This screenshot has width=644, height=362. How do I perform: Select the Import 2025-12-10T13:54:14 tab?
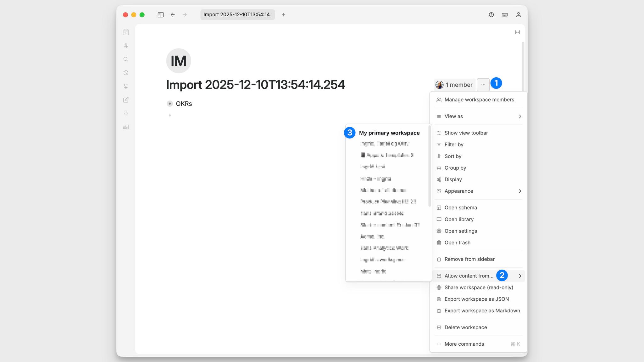(237, 15)
